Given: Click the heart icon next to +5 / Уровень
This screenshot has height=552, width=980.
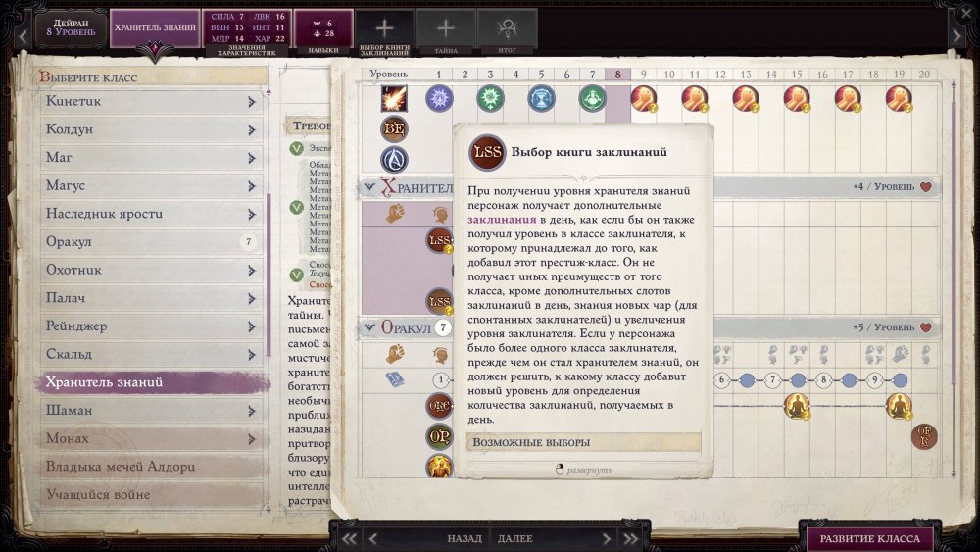Looking at the screenshot, I should (x=926, y=327).
